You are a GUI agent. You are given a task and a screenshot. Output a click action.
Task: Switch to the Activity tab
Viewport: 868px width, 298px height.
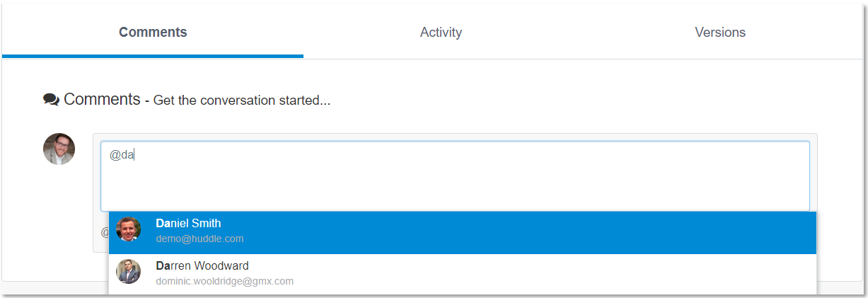[x=441, y=33]
